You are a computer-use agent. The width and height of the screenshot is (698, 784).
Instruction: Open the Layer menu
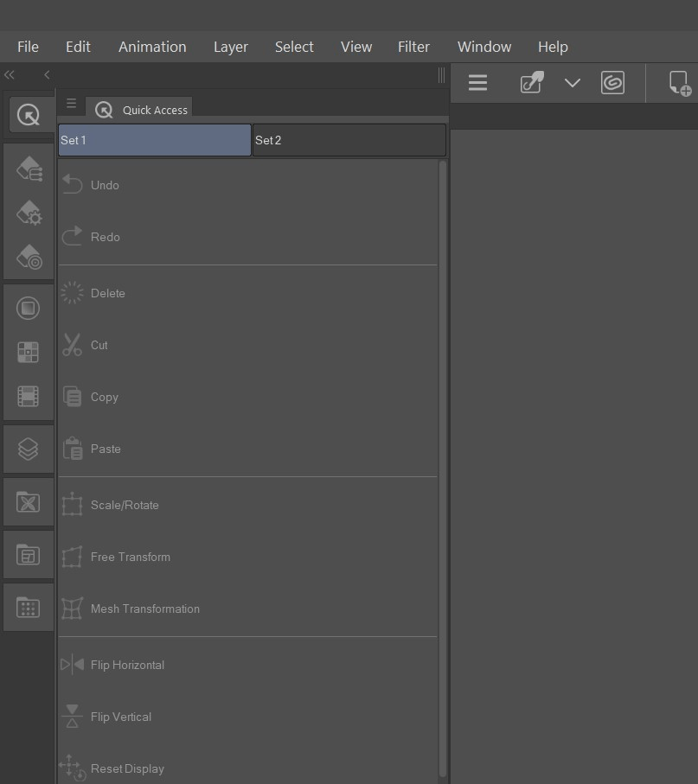[x=231, y=47]
